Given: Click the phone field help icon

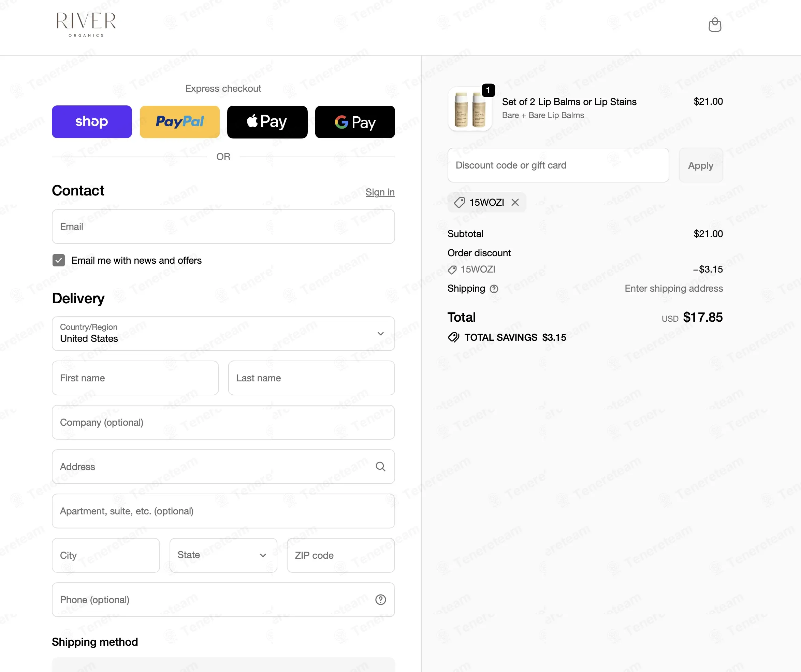Looking at the screenshot, I should (x=380, y=600).
